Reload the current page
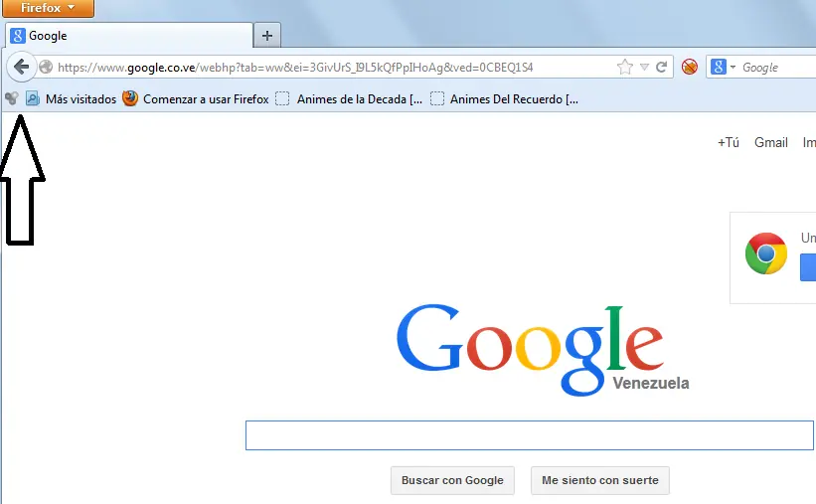Viewport: 816px width, 504px height. click(x=661, y=68)
